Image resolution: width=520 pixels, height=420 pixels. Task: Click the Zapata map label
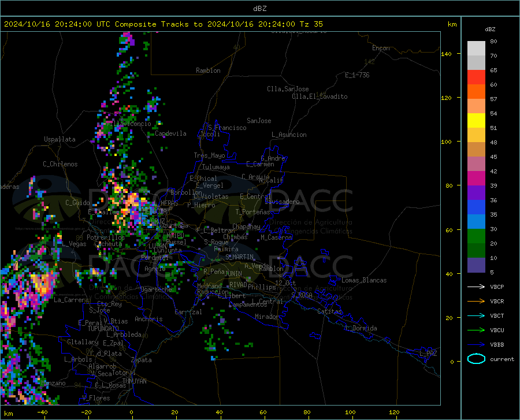142,360
